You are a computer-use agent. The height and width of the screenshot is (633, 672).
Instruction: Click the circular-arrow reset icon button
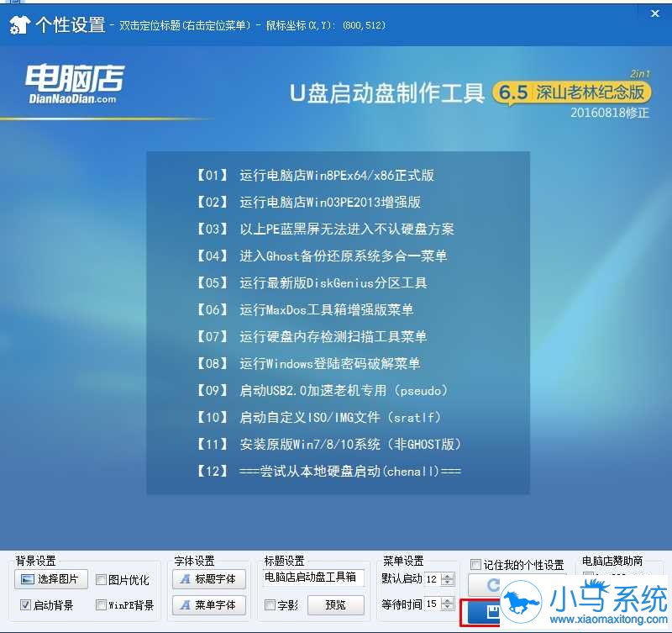[x=485, y=585]
